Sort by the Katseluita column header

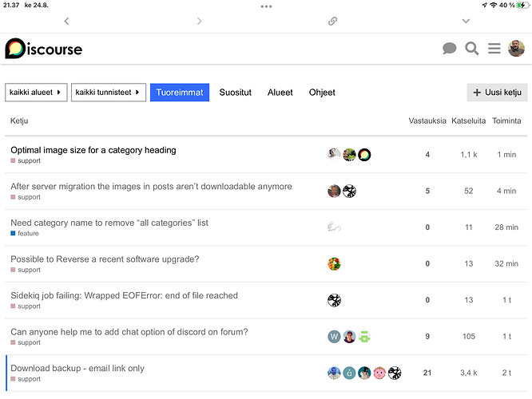coord(469,120)
